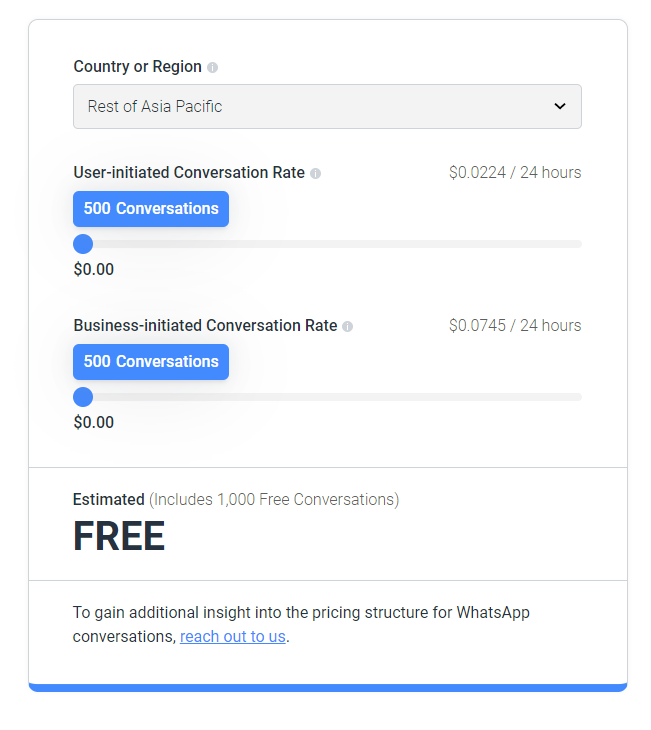Click the 500 Conversations badge under User-initiated
This screenshot has height=730, width=651.
tap(151, 209)
